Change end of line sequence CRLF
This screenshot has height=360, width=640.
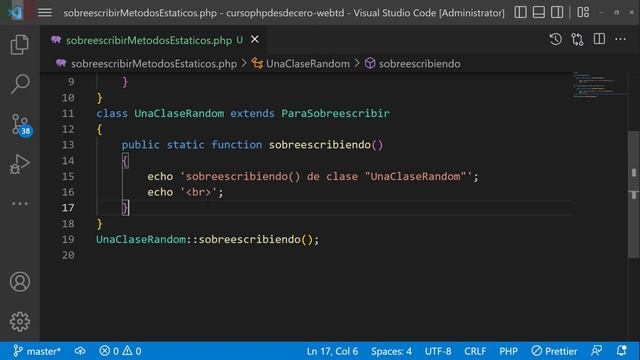coord(475,351)
